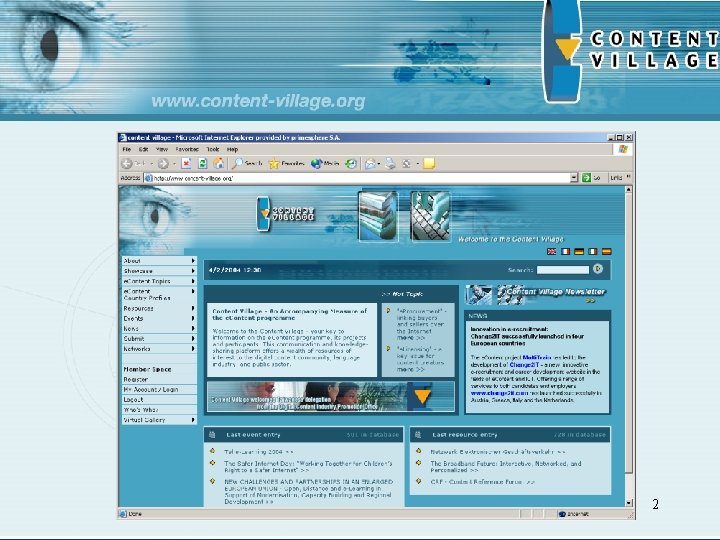Open the Tools menu

point(213,149)
